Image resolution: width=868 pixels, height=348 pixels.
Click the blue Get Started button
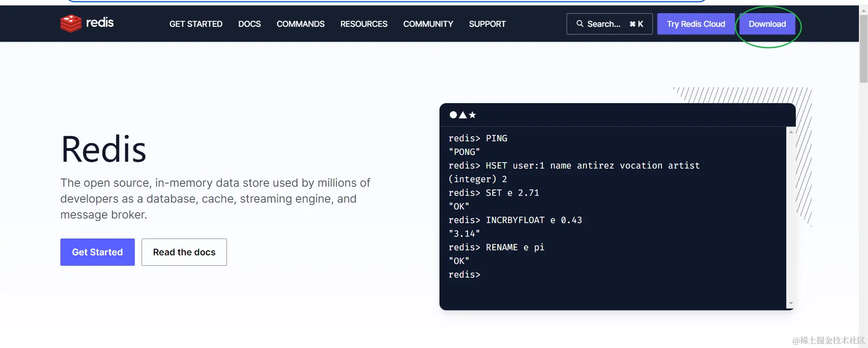(97, 252)
